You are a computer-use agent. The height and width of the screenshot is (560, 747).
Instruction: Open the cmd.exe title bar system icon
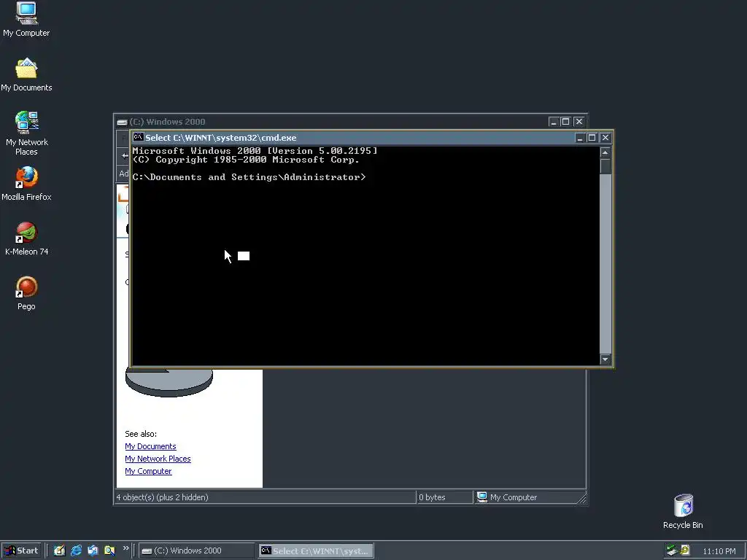[138, 137]
